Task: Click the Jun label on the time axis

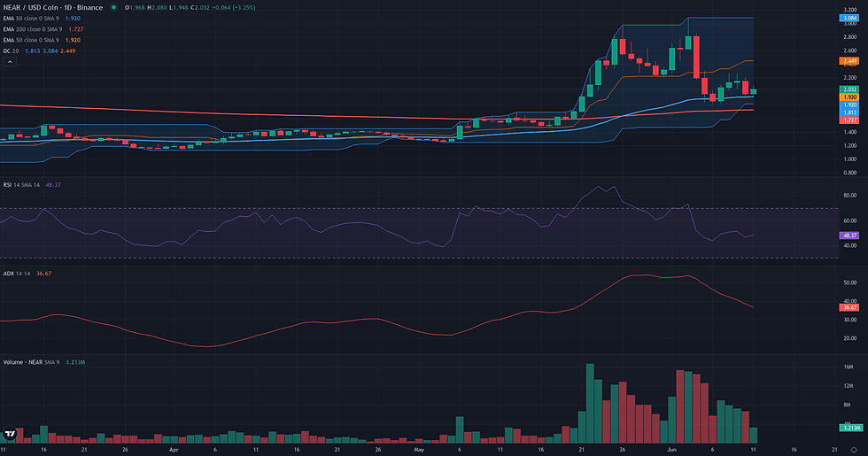Action: tap(671, 450)
